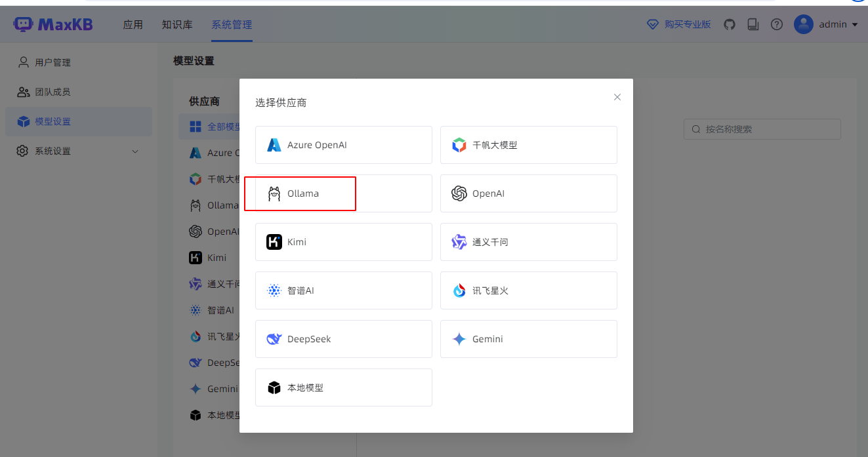The width and height of the screenshot is (868, 457).
Task: Switch to the 知识库 tab
Action: 177,25
